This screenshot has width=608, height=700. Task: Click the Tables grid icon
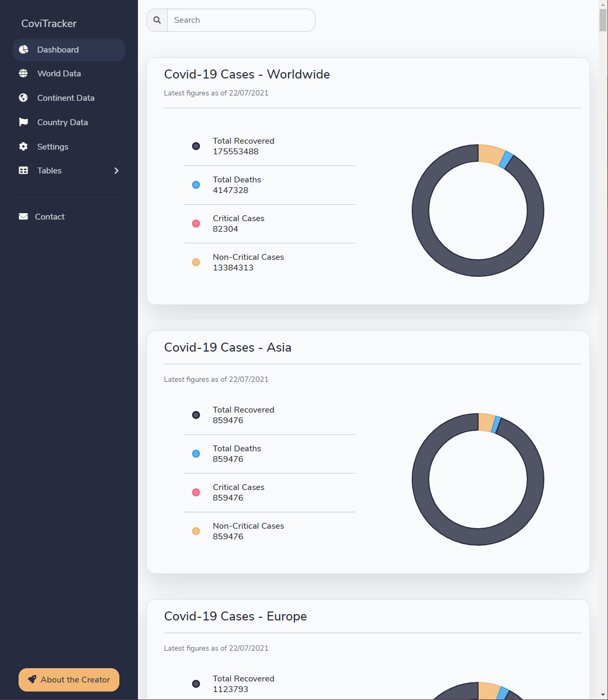[23, 170]
